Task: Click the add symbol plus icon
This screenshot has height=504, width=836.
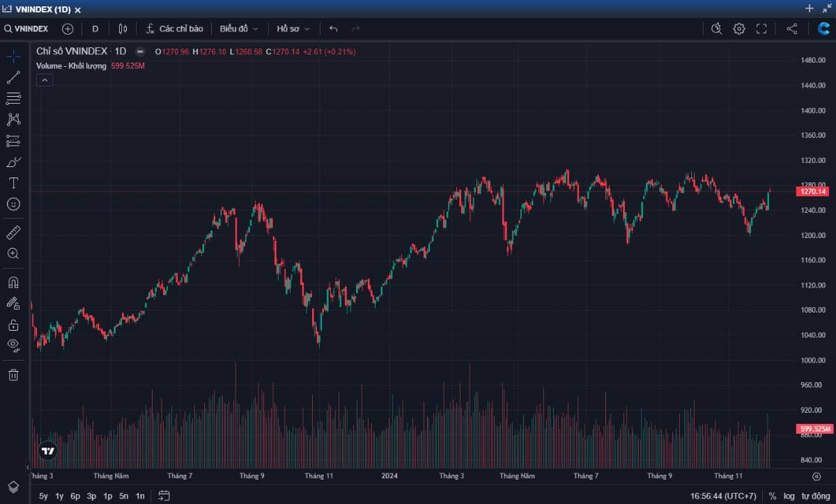Action: [x=68, y=29]
